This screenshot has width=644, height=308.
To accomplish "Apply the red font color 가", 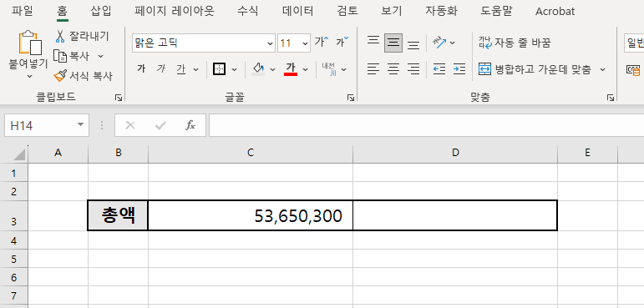I will 291,69.
